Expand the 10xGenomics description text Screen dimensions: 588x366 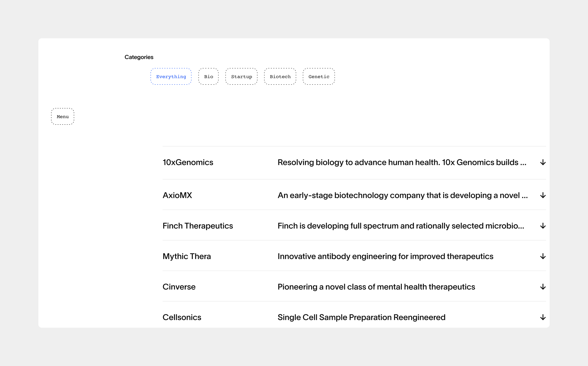[x=402, y=162]
